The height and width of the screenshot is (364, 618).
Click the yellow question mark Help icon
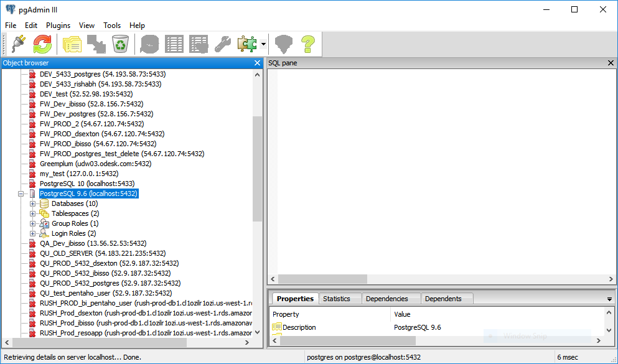(x=307, y=44)
